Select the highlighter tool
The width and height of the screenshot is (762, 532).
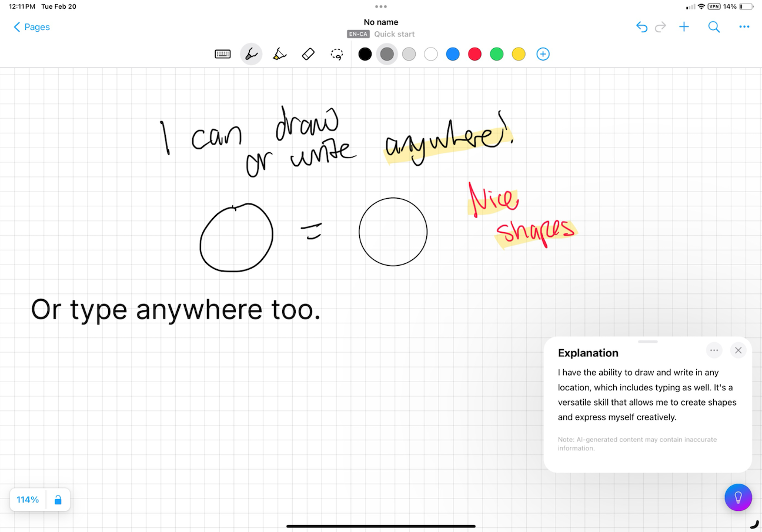pyautogui.click(x=280, y=54)
